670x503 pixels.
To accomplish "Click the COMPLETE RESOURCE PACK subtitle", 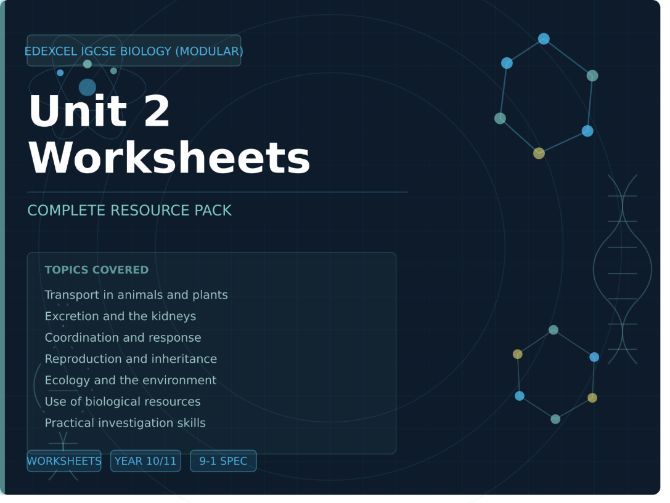I will point(129,210).
